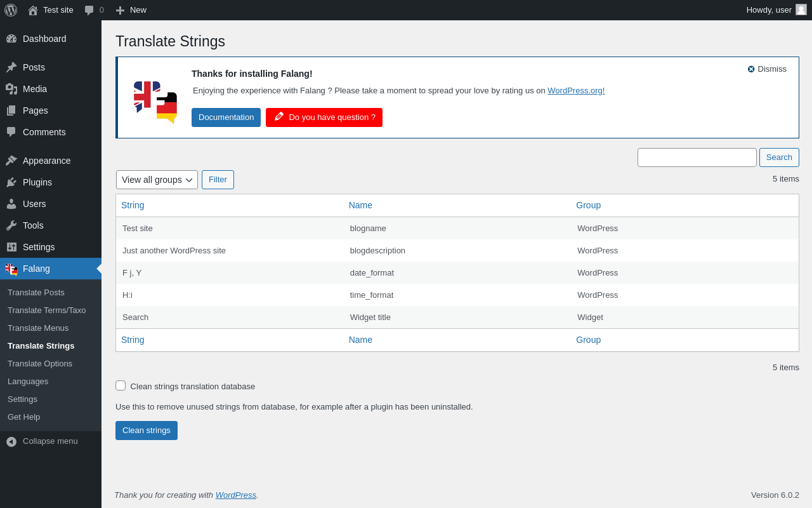Viewport: 812px width, 508px height.
Task: Click the Tools wrench icon
Action: [11, 225]
